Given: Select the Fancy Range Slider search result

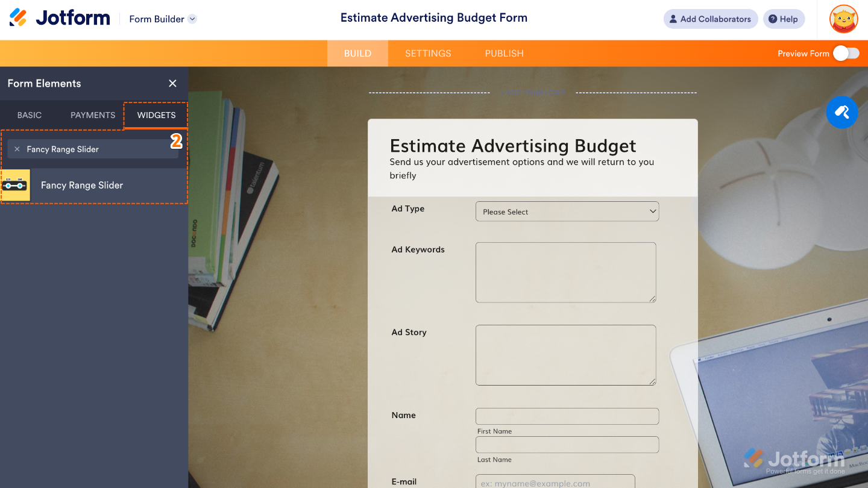Looking at the screenshot, I should [x=82, y=186].
